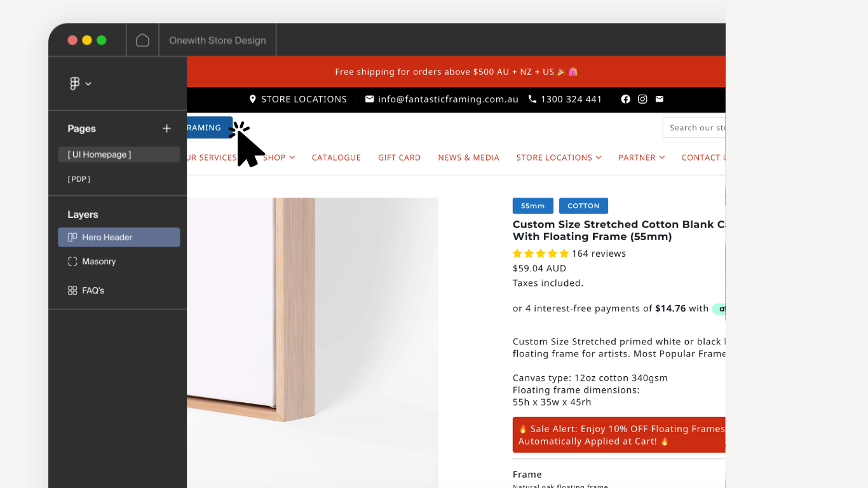Open the Gift Card menu item
This screenshot has width=868, height=488.
[x=400, y=158]
